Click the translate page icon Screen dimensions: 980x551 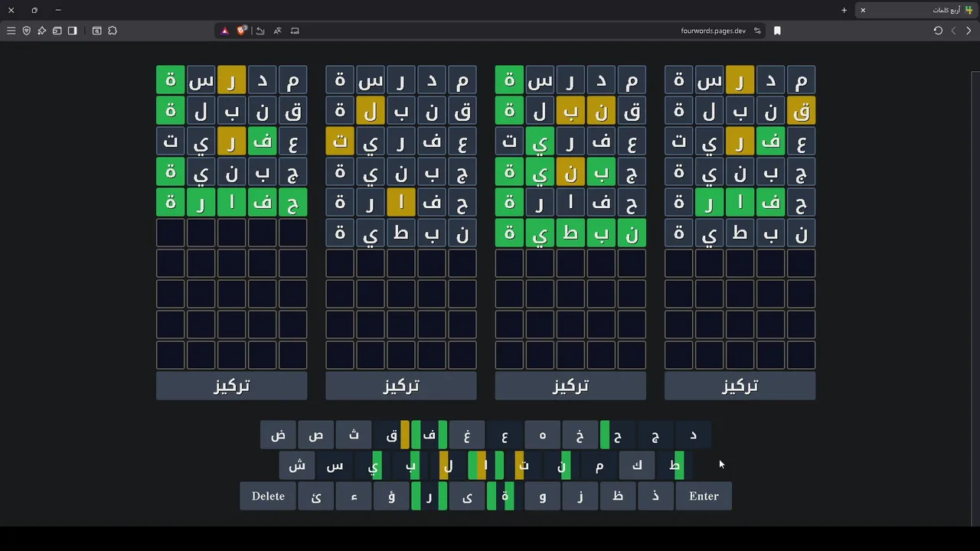point(277,31)
